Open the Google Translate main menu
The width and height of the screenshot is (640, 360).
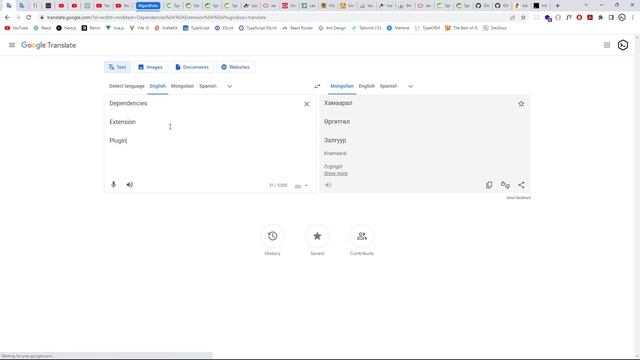click(x=12, y=45)
